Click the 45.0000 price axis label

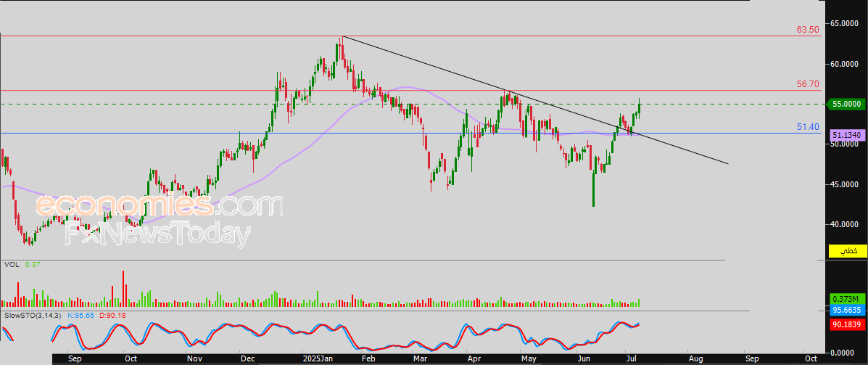tap(843, 184)
